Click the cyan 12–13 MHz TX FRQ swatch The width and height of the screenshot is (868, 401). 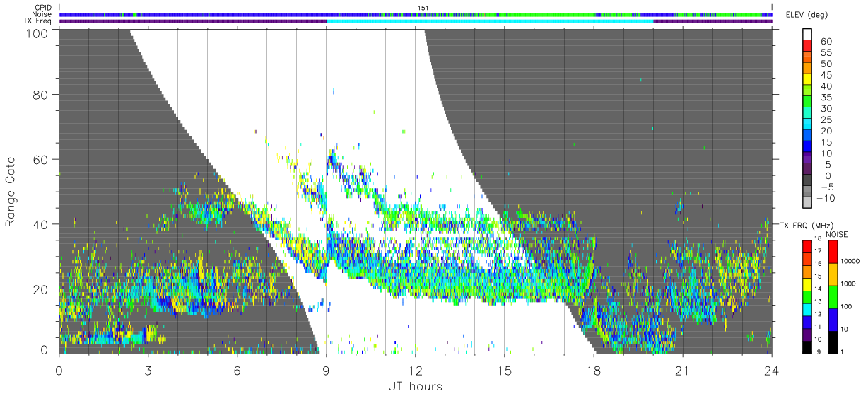click(807, 308)
